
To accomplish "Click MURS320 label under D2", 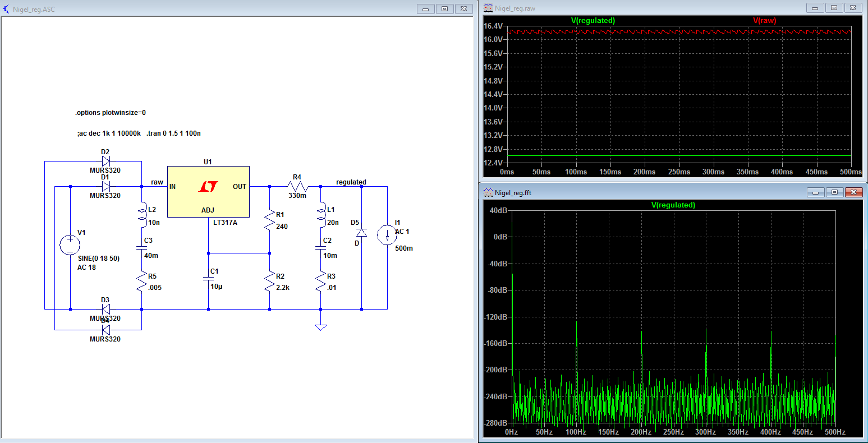I will 105,170.
